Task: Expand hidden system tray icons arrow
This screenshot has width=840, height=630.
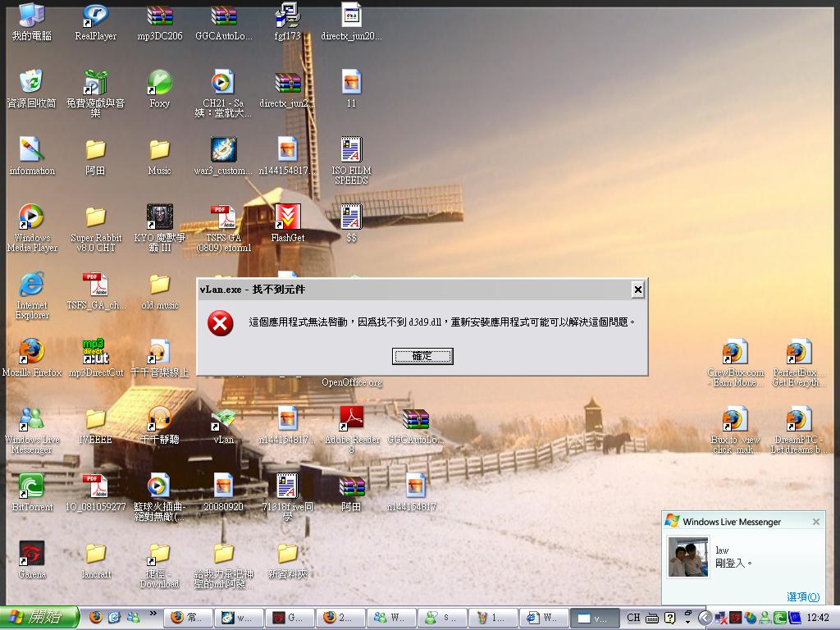Action: coord(705,618)
